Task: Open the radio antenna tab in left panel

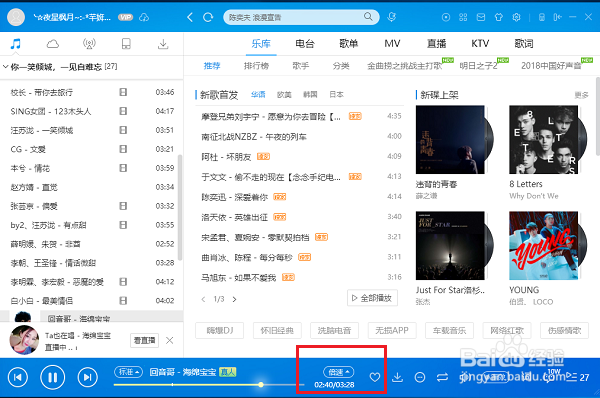Action: click(x=89, y=44)
